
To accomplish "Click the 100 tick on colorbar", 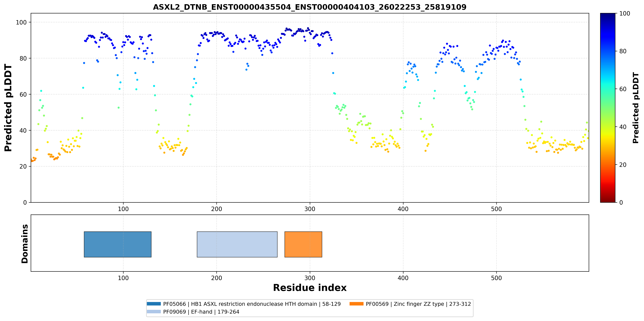I will click(624, 14).
